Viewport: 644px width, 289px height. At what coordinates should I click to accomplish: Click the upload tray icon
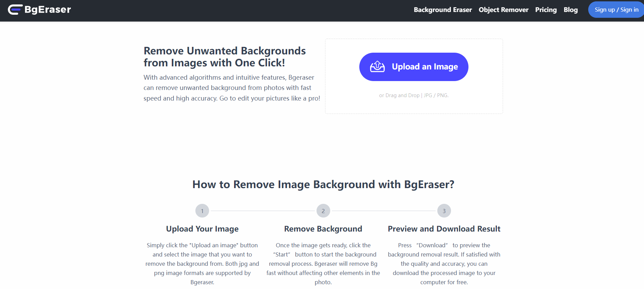(377, 67)
